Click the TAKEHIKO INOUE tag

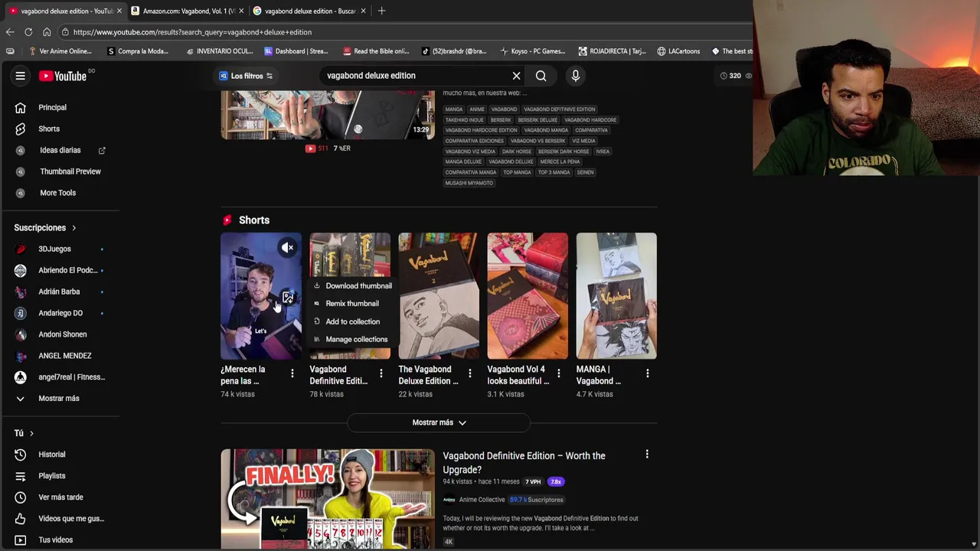click(465, 120)
